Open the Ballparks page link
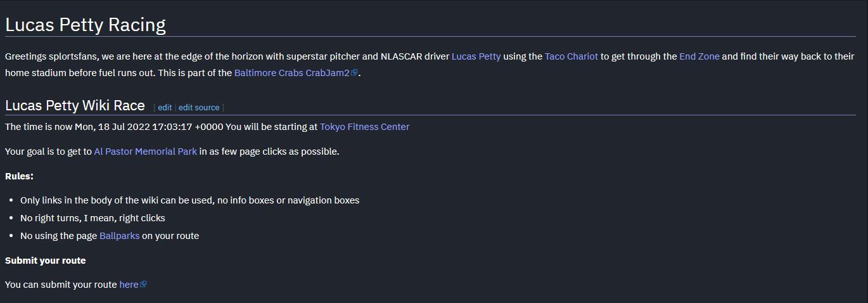Viewport: 868px width, 303px height. [x=119, y=236]
